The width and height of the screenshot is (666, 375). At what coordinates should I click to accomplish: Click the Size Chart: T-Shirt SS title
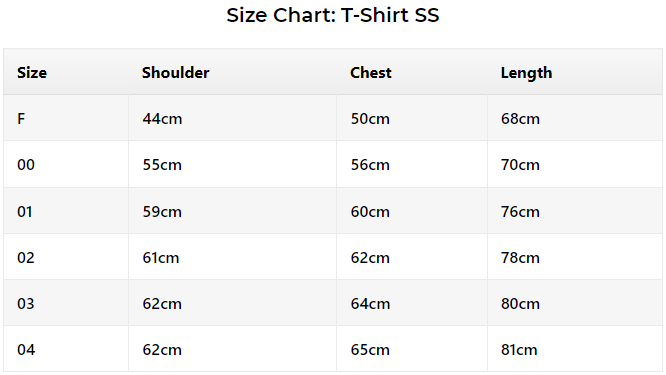[x=333, y=15]
